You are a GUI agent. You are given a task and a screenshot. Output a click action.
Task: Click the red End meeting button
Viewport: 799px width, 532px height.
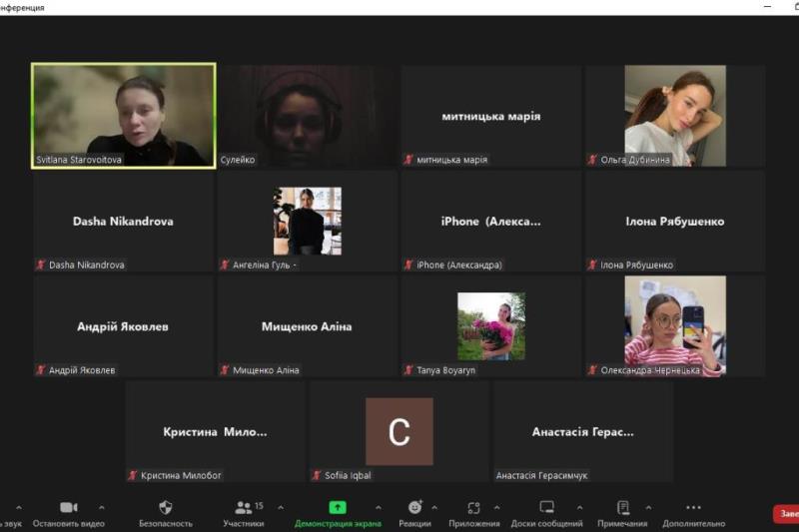pyautogui.click(x=786, y=514)
